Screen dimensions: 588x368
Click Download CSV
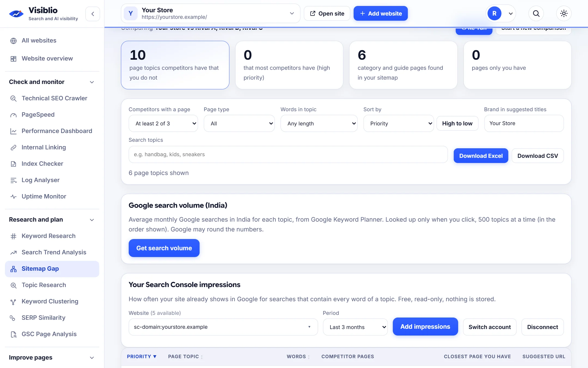point(538,156)
